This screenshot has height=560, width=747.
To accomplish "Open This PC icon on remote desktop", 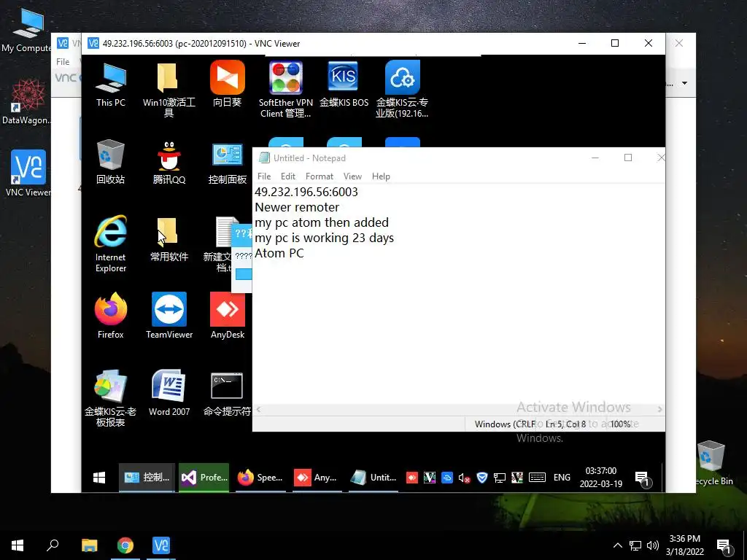I will click(x=111, y=85).
